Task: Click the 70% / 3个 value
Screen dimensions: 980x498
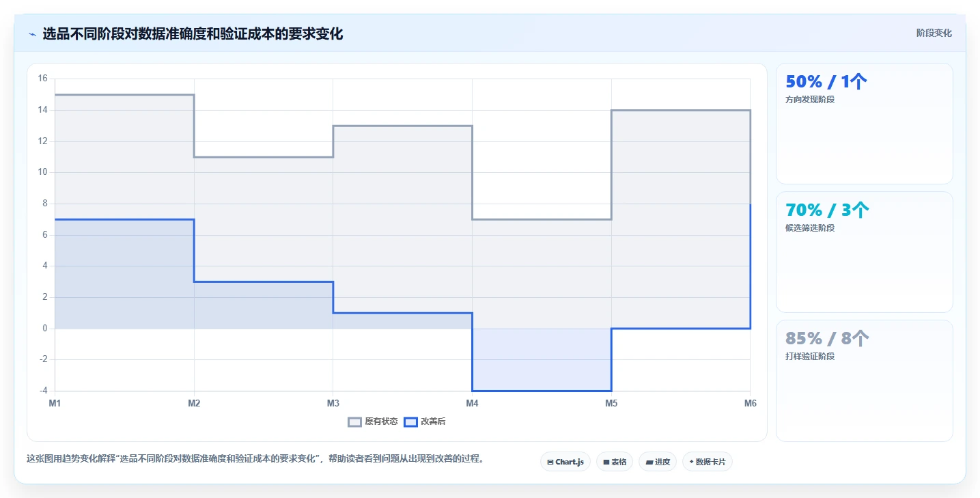Action: tap(828, 210)
